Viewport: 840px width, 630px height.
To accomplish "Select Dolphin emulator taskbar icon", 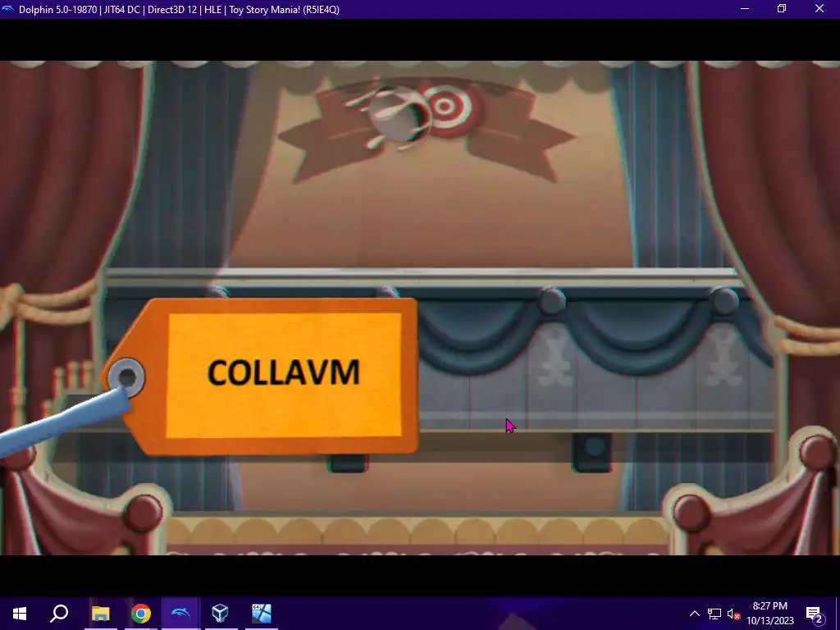I will coord(180,614).
